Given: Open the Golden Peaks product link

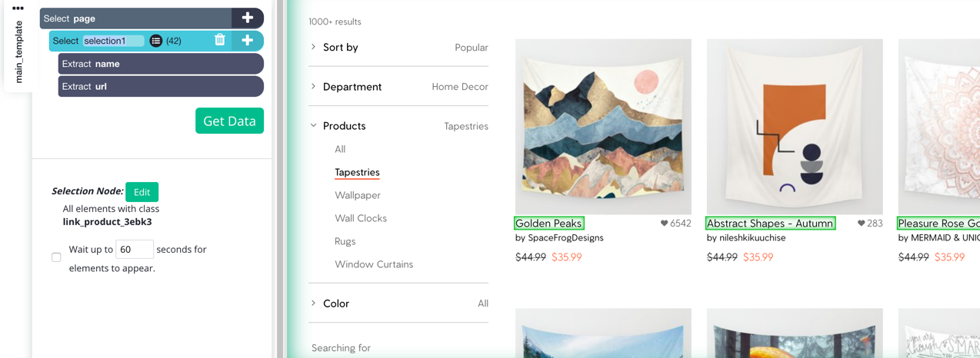Looking at the screenshot, I should click(x=548, y=224).
